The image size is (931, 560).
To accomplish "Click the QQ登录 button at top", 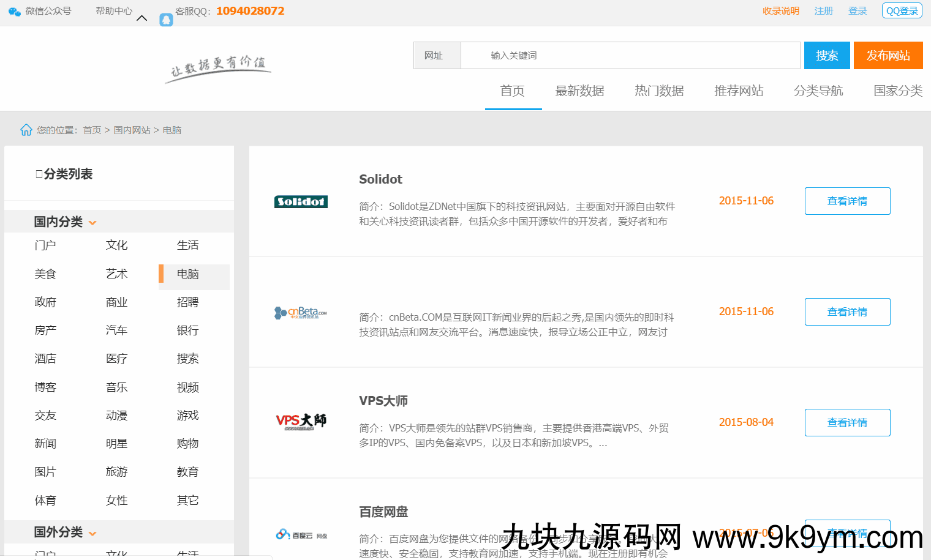I will (x=902, y=11).
